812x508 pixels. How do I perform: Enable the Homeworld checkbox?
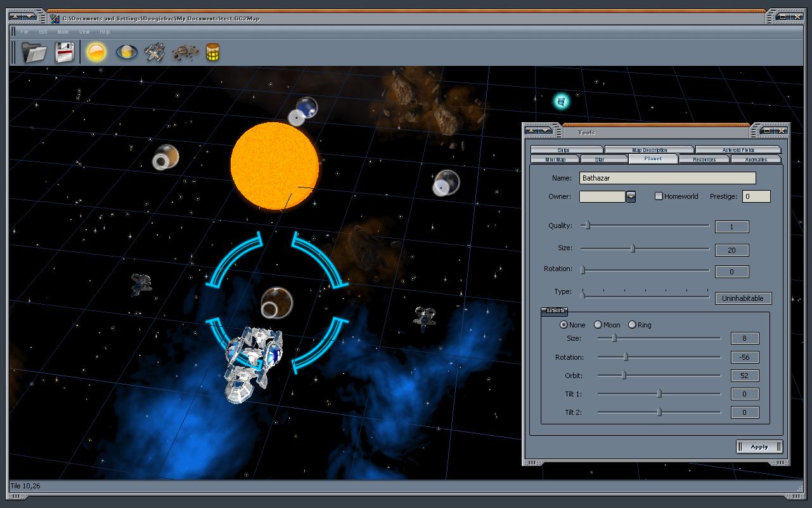click(x=659, y=196)
